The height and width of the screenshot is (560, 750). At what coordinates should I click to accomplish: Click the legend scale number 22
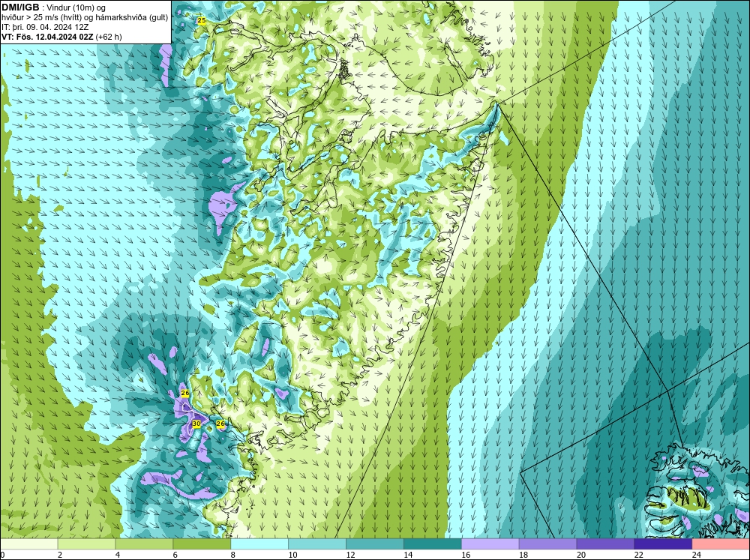(x=638, y=555)
